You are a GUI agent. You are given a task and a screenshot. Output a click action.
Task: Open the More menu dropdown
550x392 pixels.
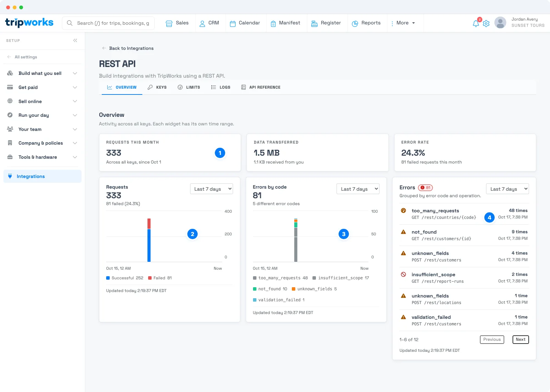(x=403, y=23)
